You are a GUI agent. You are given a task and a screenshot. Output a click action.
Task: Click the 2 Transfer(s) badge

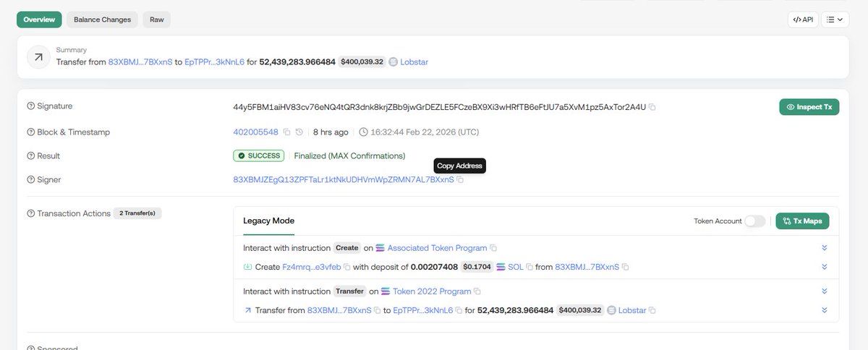click(x=137, y=213)
